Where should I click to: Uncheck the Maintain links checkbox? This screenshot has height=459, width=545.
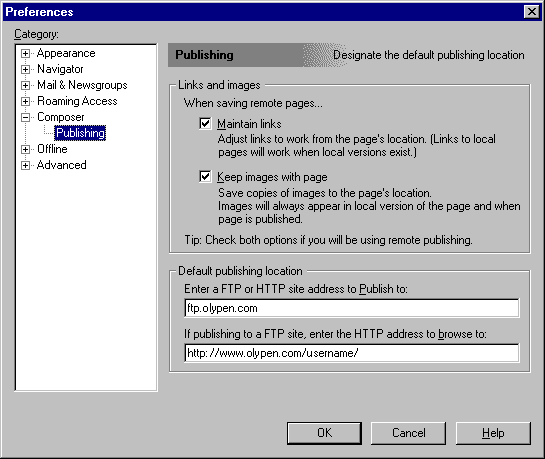pyautogui.click(x=205, y=123)
